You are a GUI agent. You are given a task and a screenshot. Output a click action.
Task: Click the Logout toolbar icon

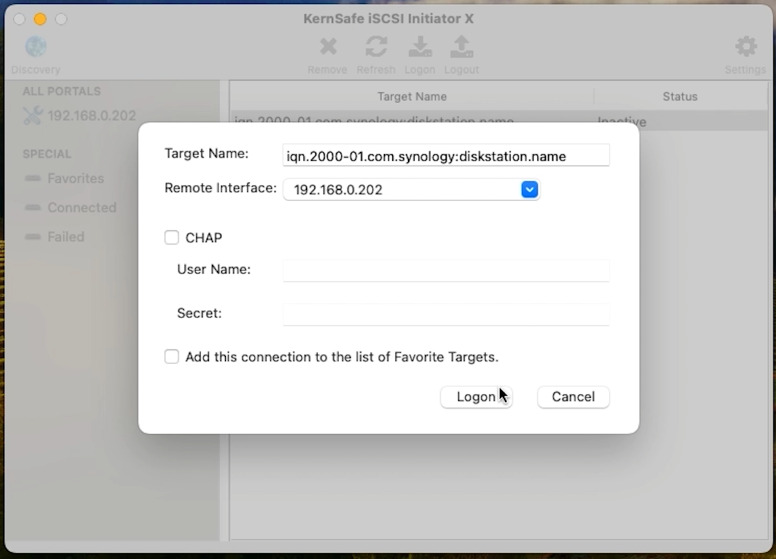coord(461,47)
